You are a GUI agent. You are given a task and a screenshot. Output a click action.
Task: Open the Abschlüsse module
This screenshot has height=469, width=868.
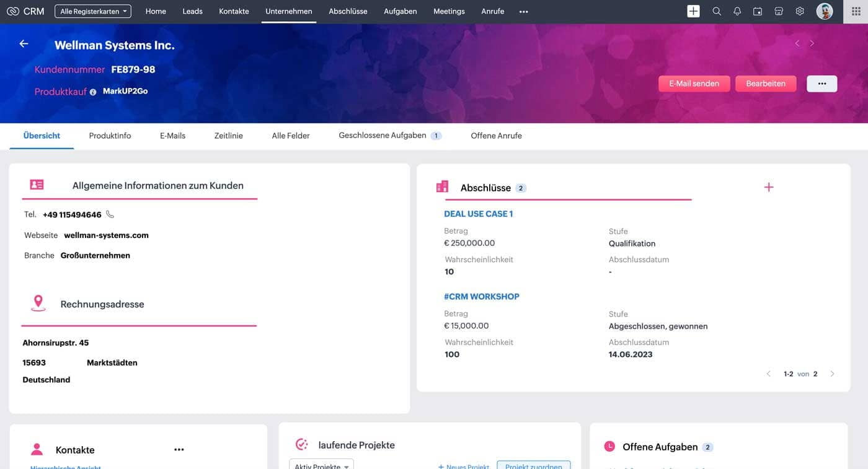[x=348, y=11]
